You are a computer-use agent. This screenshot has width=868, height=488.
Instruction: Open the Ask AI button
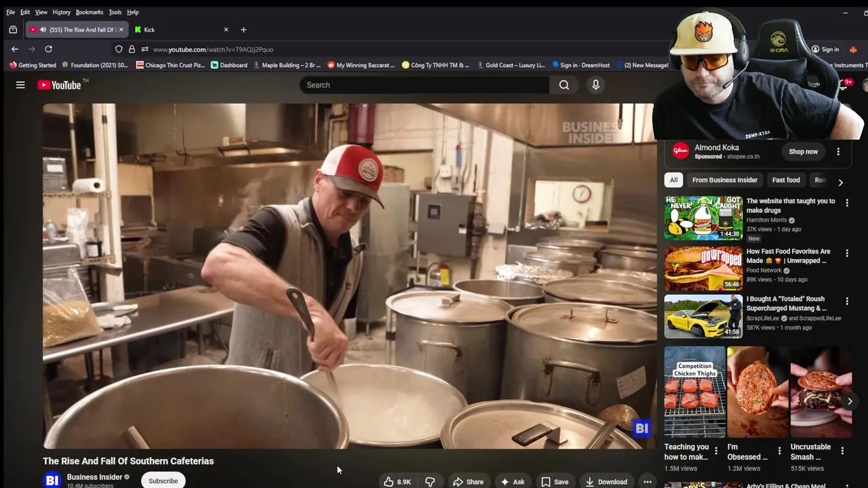tap(513, 482)
